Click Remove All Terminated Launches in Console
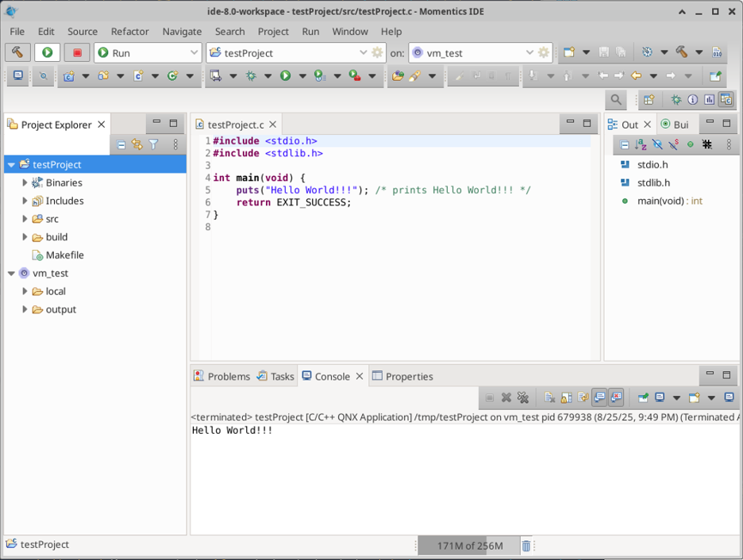This screenshot has height=560, width=743. click(x=523, y=397)
